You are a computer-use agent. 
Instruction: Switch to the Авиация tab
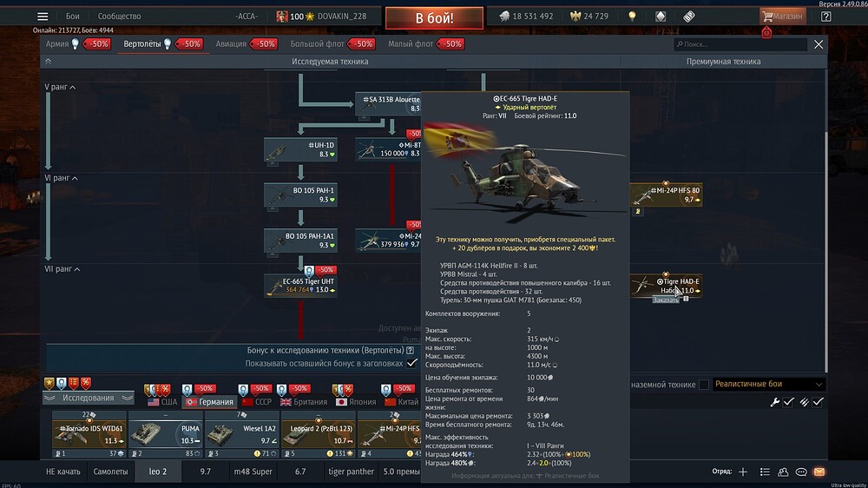[231, 43]
